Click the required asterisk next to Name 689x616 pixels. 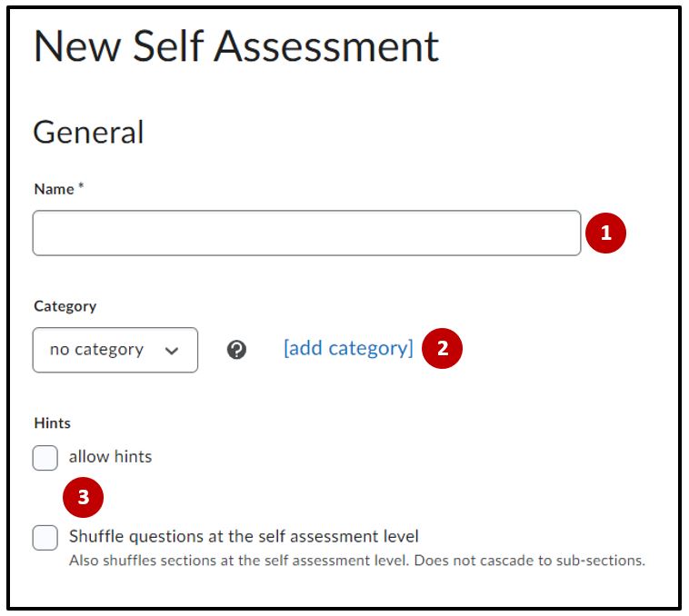pyautogui.click(x=81, y=188)
